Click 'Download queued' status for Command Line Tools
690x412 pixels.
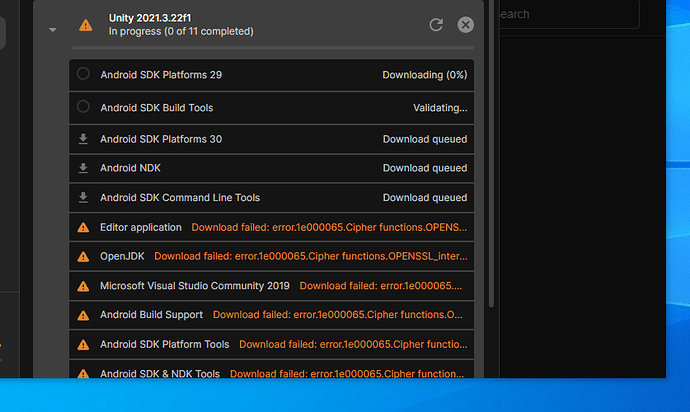click(425, 198)
